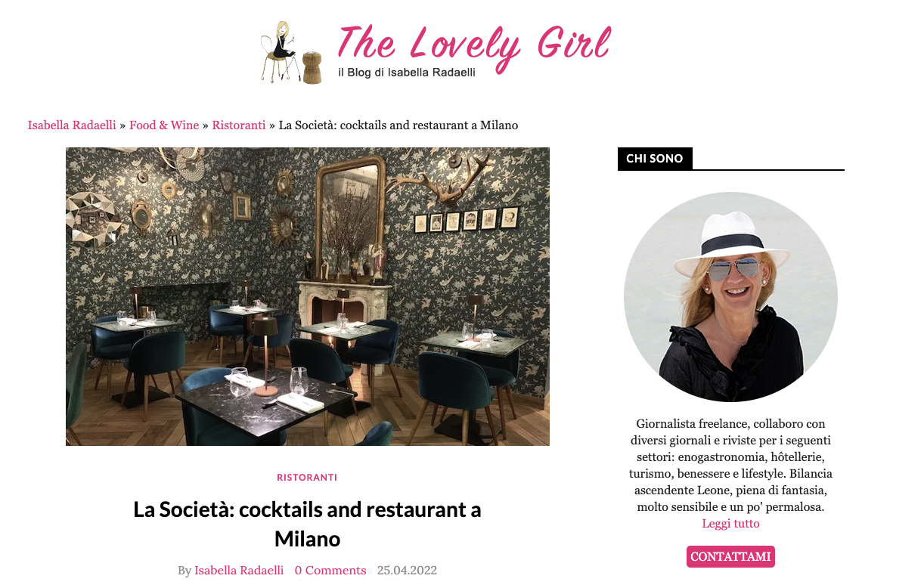
Task: Click the current page breadcrumb text
Action: (x=398, y=125)
